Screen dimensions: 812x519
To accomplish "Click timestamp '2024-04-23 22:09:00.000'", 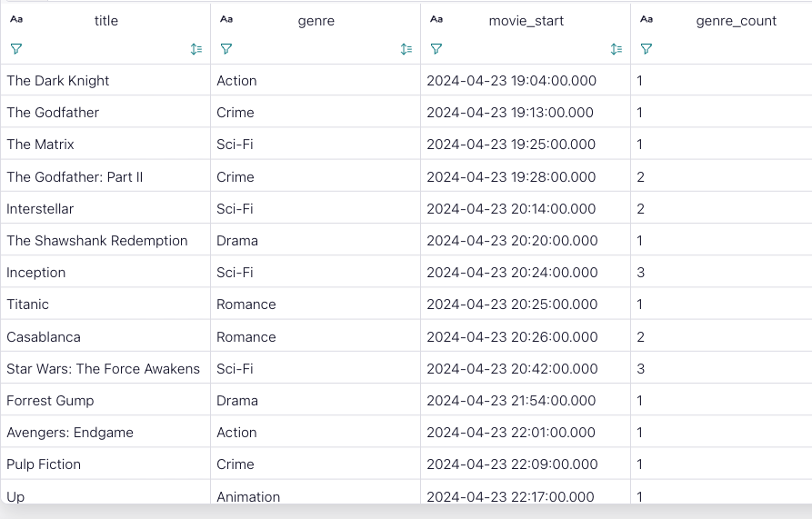I will pos(512,464).
